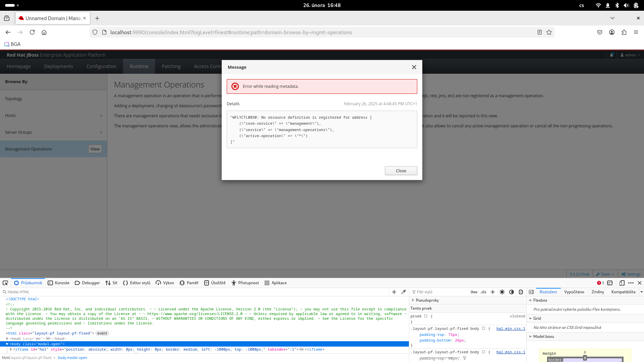Toggle light color scheme simulation
Screen dimensions: 644x362
pyautogui.click(x=502, y=292)
